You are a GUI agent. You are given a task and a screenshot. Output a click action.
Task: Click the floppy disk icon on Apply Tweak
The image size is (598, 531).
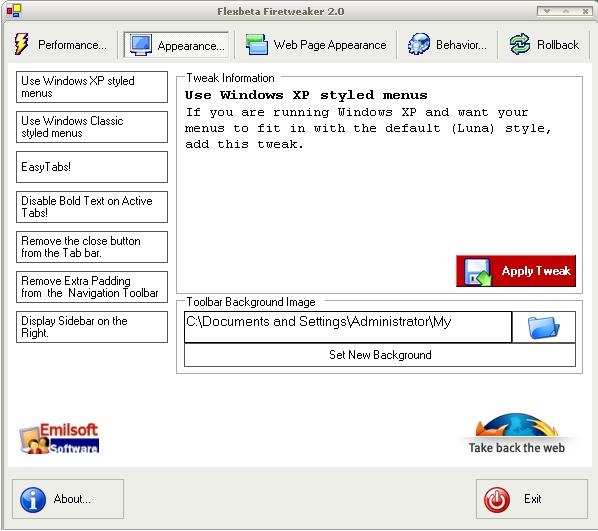tap(477, 272)
